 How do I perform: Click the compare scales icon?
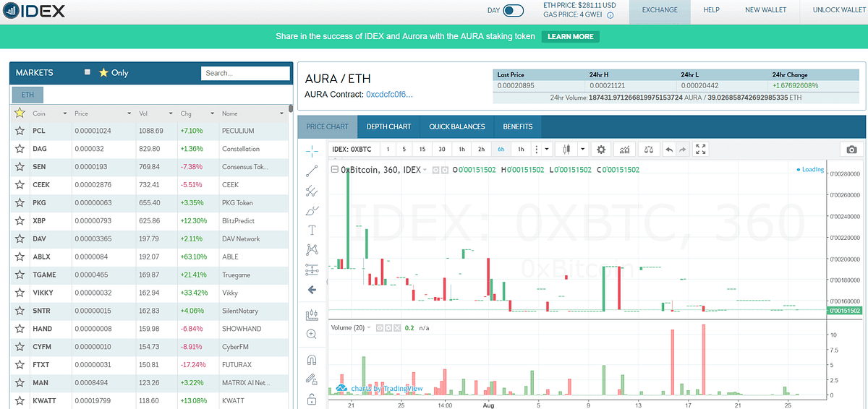point(649,149)
